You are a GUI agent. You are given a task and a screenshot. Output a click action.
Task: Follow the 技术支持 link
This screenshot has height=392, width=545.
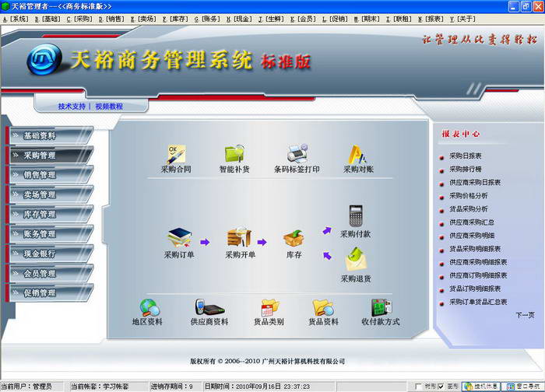click(x=72, y=107)
